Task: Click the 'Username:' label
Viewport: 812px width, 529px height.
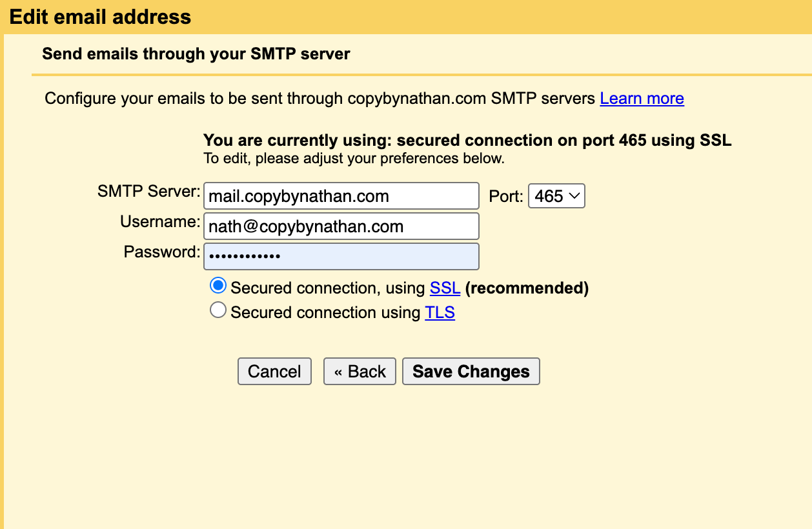Action: click(160, 222)
